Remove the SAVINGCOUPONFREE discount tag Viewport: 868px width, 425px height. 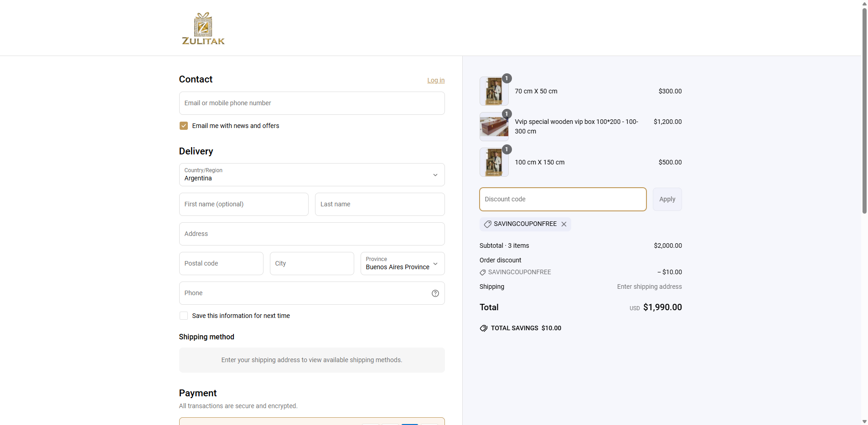(x=564, y=224)
